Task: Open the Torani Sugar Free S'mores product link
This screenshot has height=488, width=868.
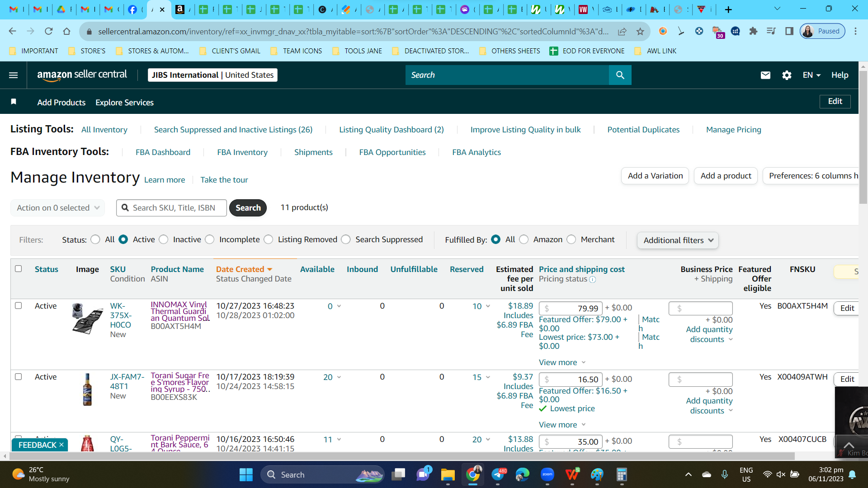Action: pyautogui.click(x=180, y=382)
